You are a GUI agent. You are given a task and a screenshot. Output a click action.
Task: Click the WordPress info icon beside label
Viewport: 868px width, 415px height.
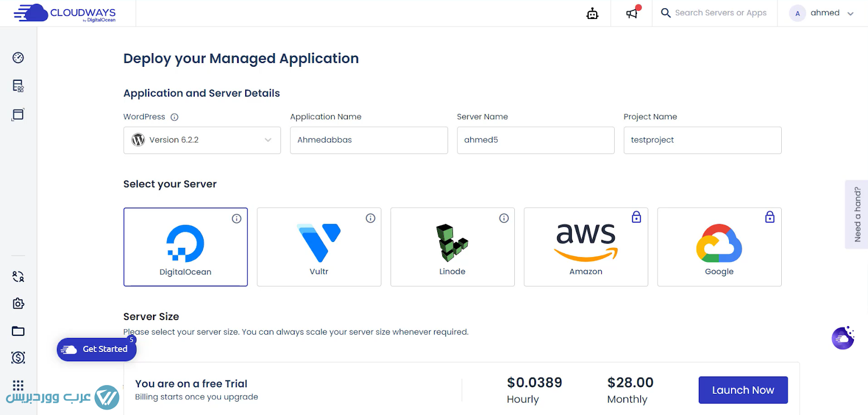coord(175,117)
